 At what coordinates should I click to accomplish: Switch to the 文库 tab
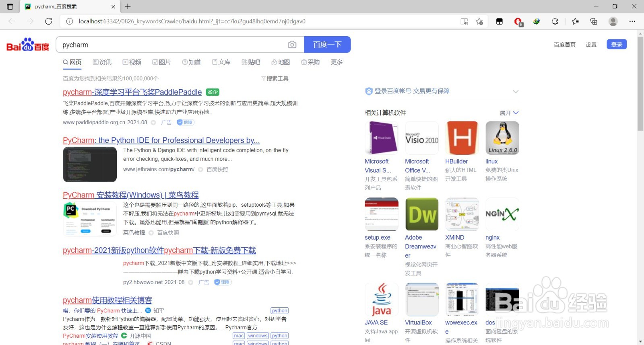pyautogui.click(x=221, y=62)
